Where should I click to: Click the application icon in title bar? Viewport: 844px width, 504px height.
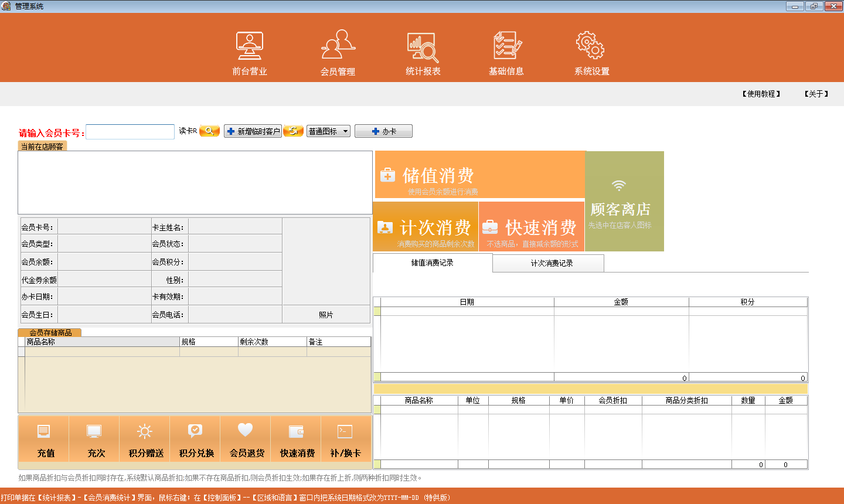pyautogui.click(x=6, y=6)
